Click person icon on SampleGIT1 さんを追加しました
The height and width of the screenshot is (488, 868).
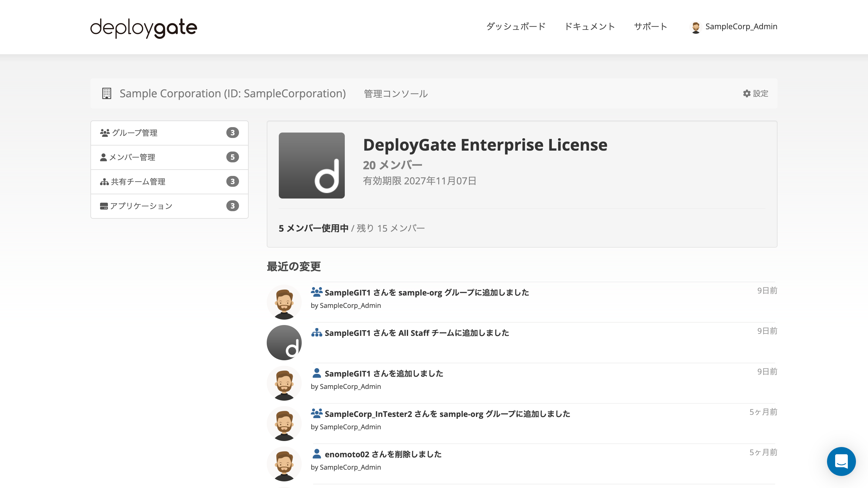pos(316,373)
